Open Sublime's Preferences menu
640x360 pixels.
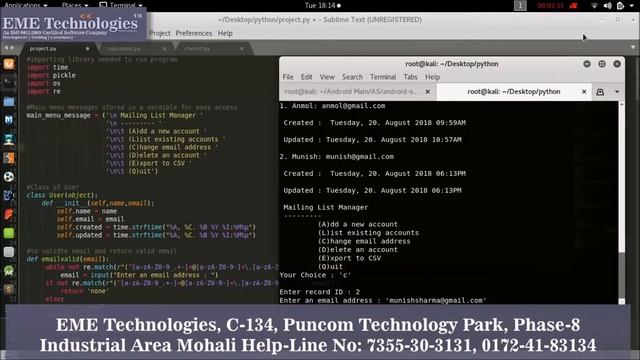(194, 33)
